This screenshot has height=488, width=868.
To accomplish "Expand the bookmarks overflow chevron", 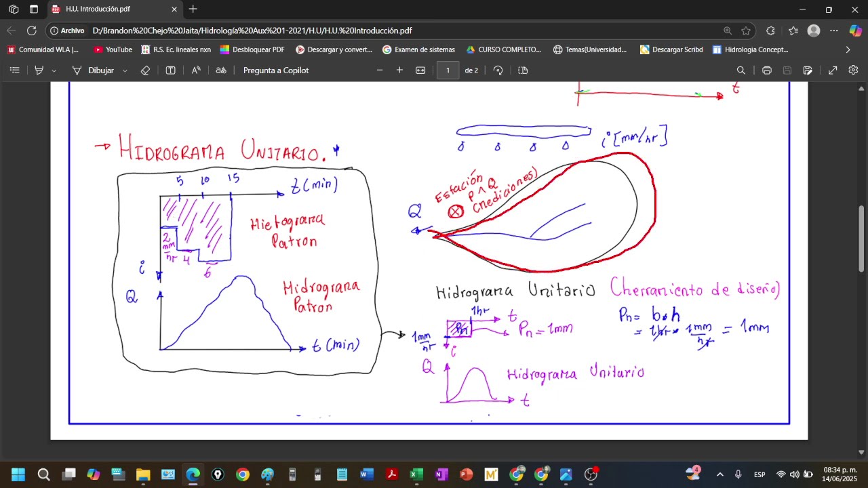I will [848, 49].
